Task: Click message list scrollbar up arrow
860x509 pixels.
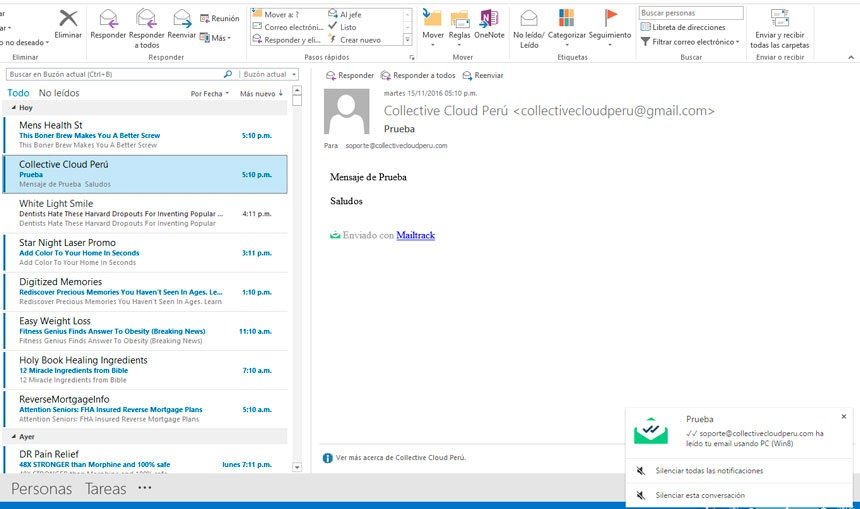Action: coord(297,90)
